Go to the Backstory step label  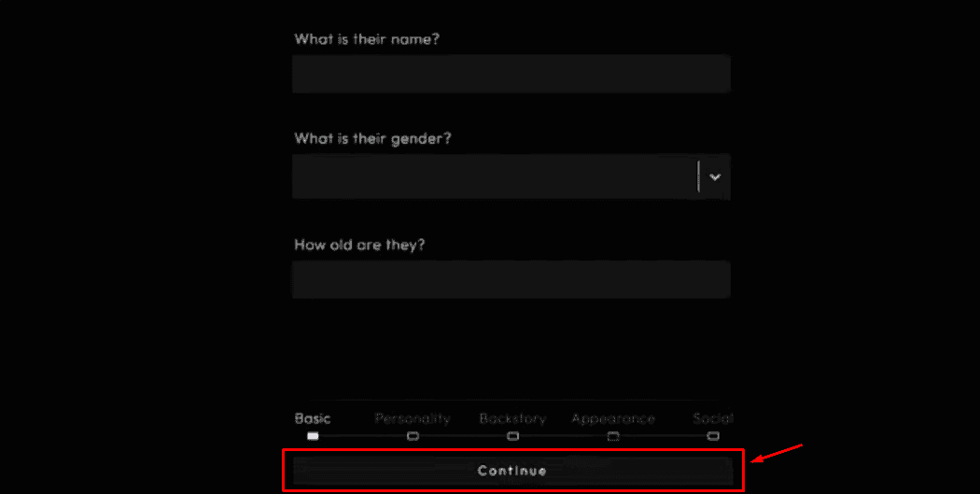[512, 418]
